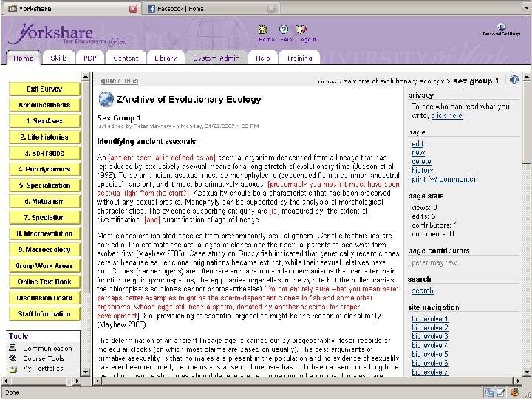Open Group Work Areas
The image size is (532, 399).
pyautogui.click(x=44, y=266)
